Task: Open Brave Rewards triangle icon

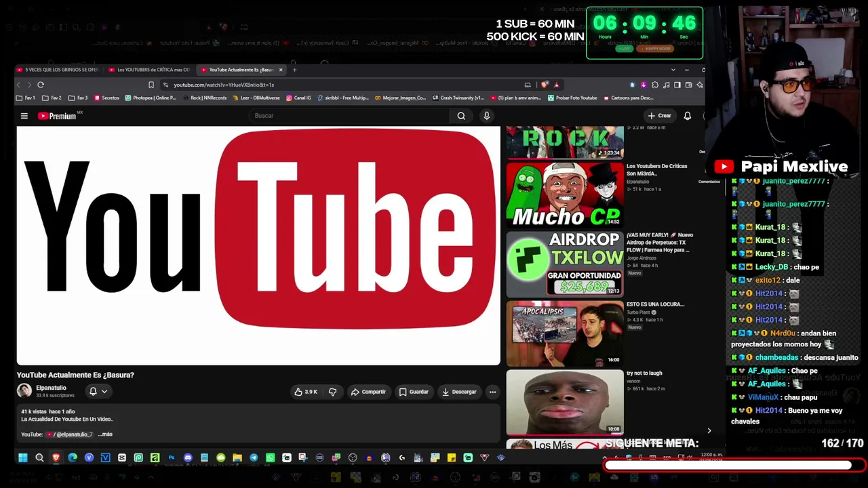Action: pos(556,85)
